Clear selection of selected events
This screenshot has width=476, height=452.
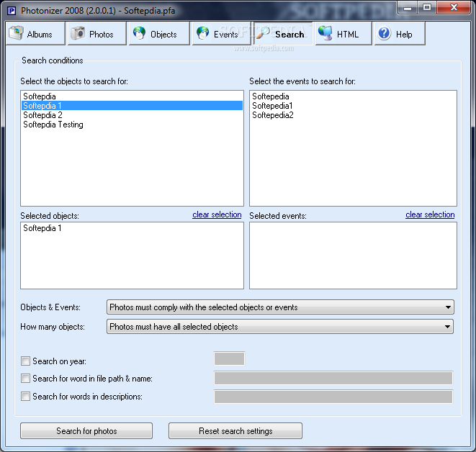pos(430,214)
